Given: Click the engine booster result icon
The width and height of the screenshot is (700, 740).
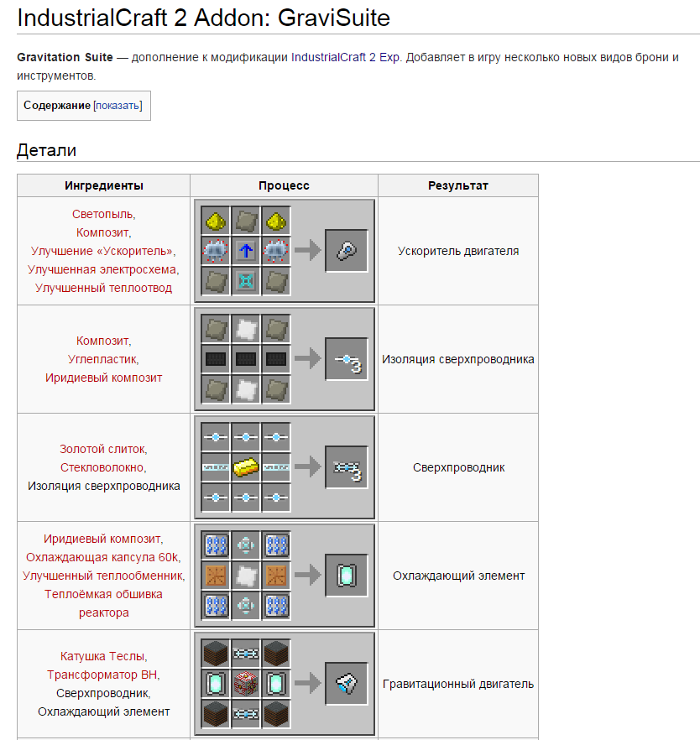Looking at the screenshot, I should [x=347, y=251].
